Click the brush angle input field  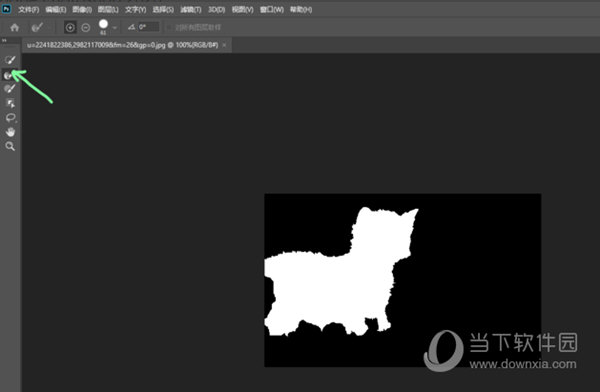[x=148, y=27]
